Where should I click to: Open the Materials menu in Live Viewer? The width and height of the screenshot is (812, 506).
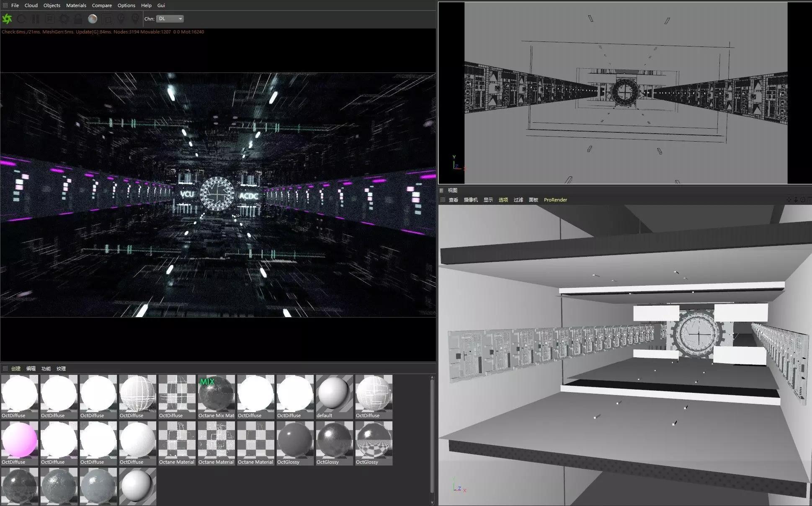[76, 5]
